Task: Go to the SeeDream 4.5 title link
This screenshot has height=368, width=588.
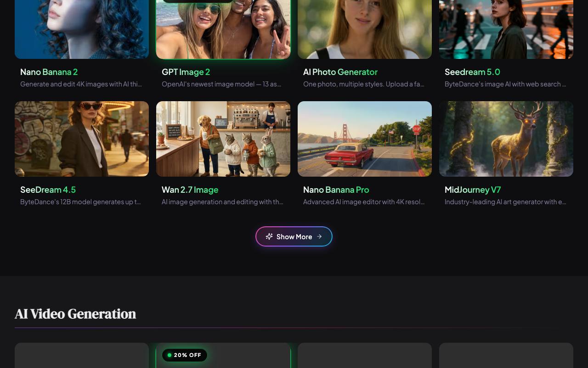Action: point(48,190)
